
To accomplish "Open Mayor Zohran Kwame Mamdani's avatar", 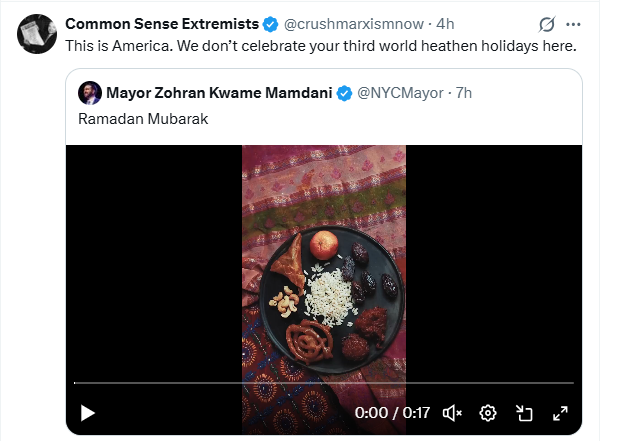I will (89, 93).
